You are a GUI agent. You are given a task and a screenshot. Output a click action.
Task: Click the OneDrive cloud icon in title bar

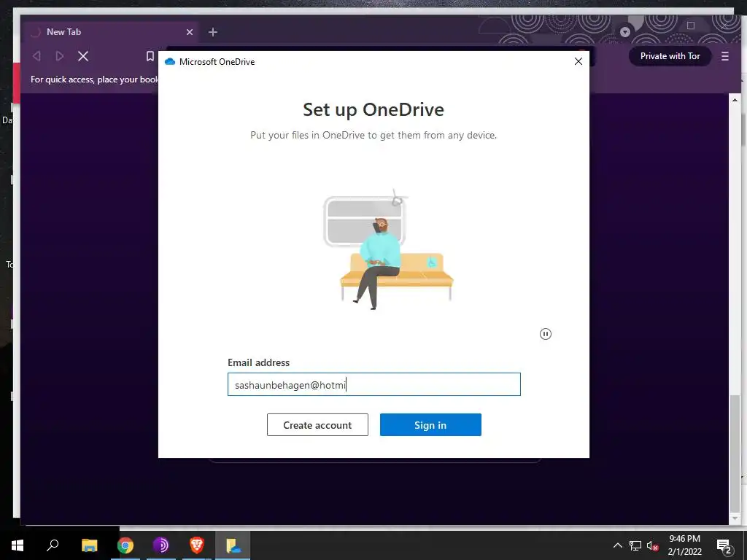click(169, 62)
